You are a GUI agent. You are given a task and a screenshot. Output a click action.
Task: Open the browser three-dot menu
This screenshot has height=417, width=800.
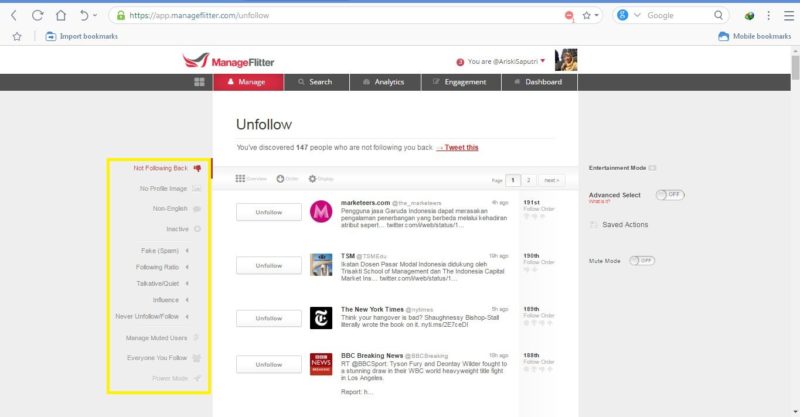point(768,16)
